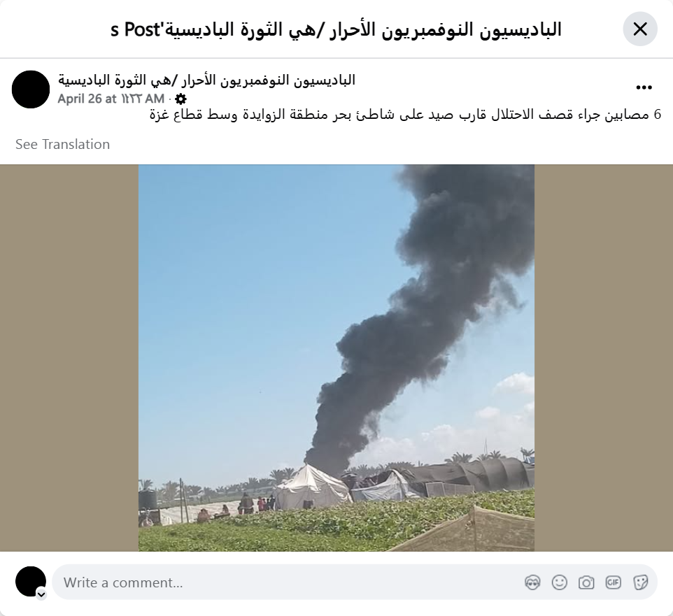The height and width of the screenshot is (616, 673).
Task: Click the dialog title heading
Action: point(336,29)
